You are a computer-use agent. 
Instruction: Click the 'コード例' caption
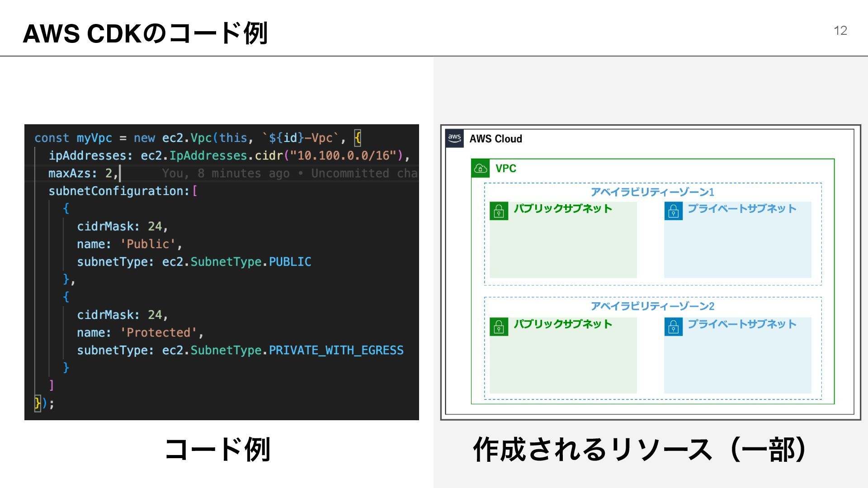(217, 449)
